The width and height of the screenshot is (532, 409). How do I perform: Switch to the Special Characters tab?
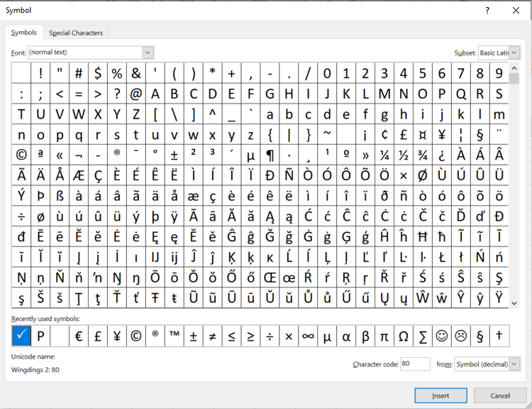[76, 33]
